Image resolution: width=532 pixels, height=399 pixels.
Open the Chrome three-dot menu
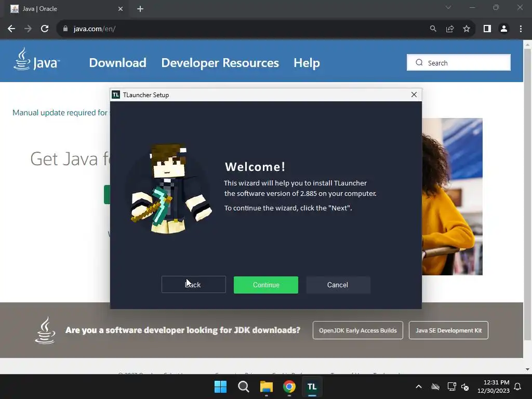pyautogui.click(x=521, y=29)
